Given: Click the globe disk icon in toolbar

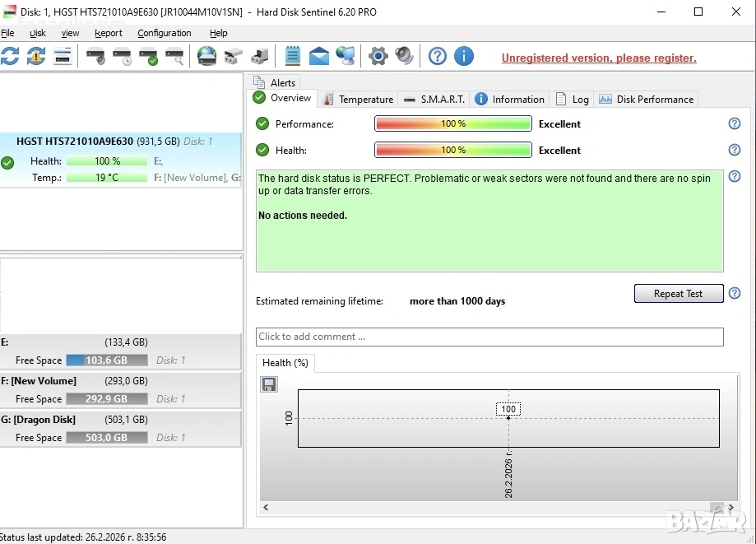Looking at the screenshot, I should [x=206, y=56].
